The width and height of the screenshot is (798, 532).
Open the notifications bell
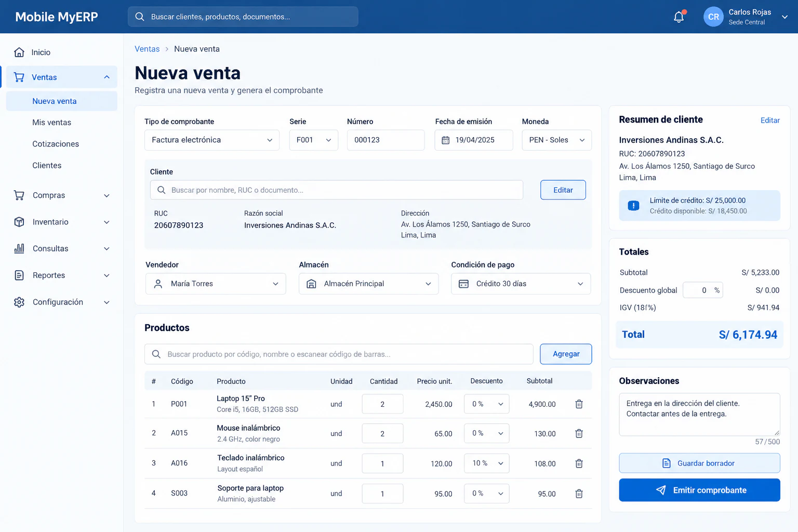click(x=679, y=17)
